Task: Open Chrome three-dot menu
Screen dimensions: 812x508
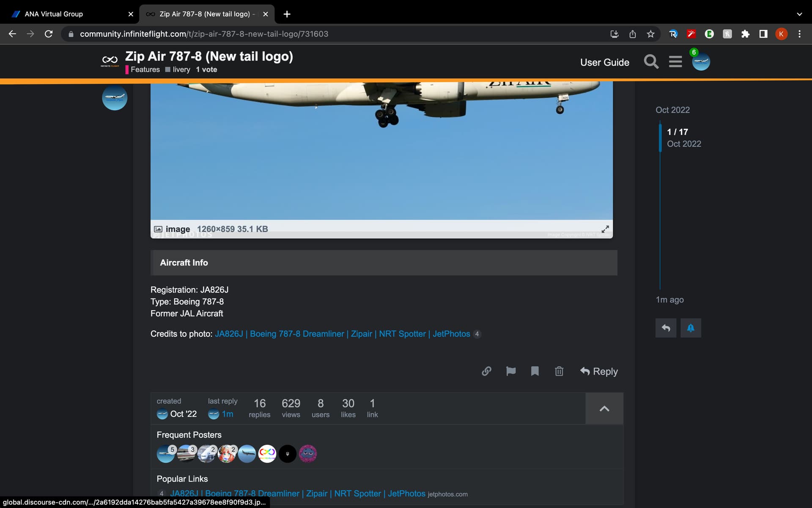Action: (799, 34)
